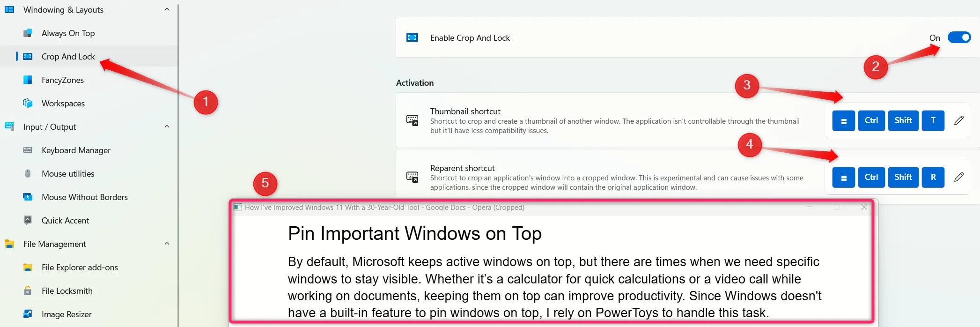Click the File Management folder icon
Image resolution: width=980 pixels, height=327 pixels.
coord(9,244)
